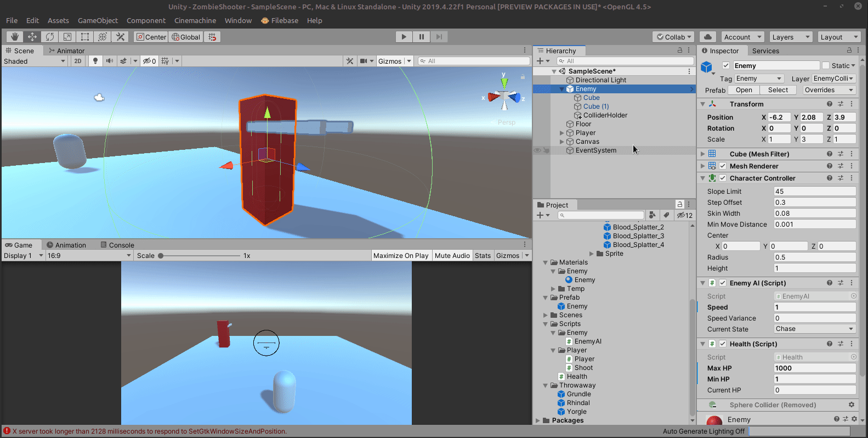The image size is (868, 438).
Task: Click search by label icon in Project
Action: pos(666,215)
